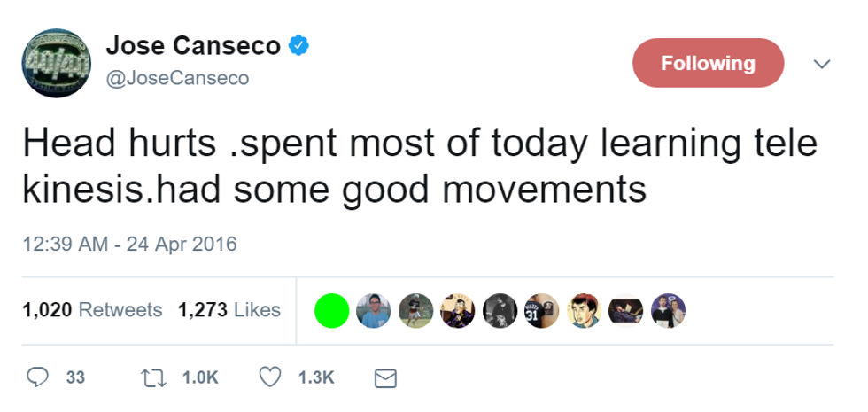The image size is (868, 412).
Task: Click the tweet text about telekinesis
Action: click(x=418, y=166)
